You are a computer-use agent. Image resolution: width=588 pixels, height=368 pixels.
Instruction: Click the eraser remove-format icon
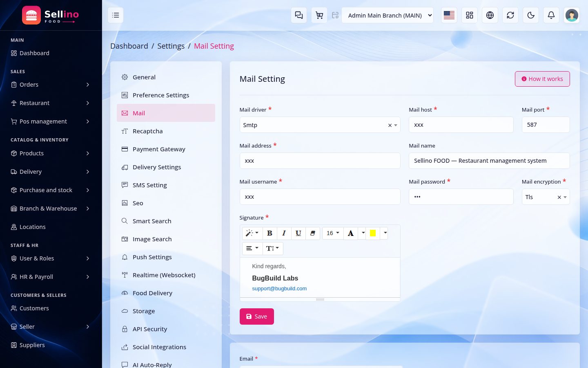[312, 233]
